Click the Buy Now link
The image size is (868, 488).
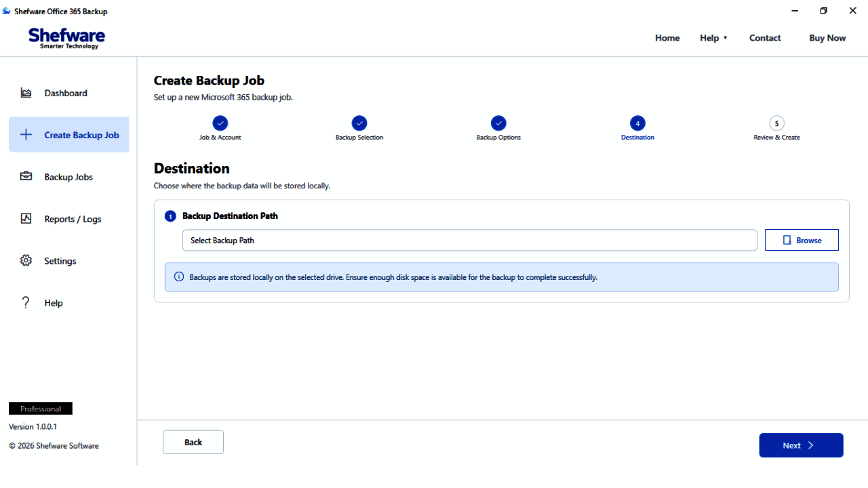tap(827, 38)
